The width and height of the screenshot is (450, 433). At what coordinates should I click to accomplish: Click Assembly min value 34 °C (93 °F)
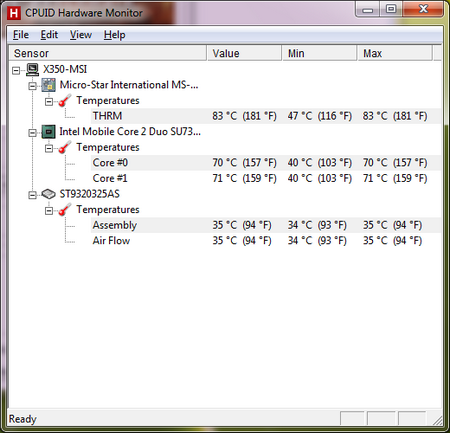(317, 225)
